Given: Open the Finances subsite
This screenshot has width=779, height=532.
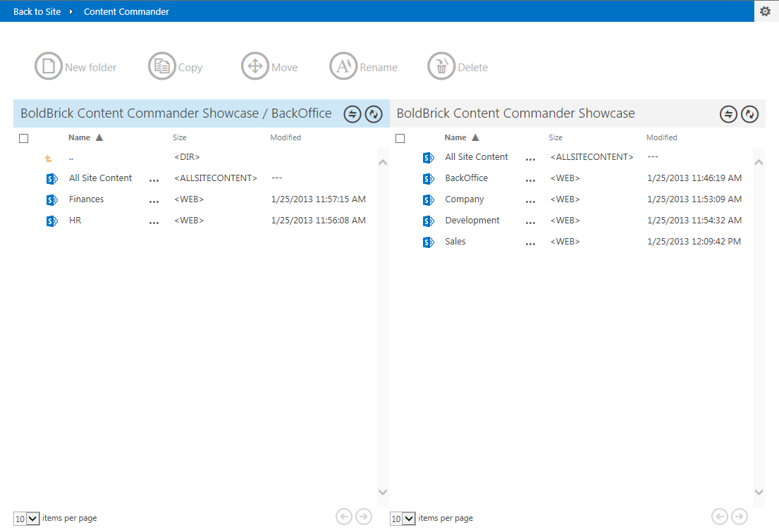Looking at the screenshot, I should 87,199.
